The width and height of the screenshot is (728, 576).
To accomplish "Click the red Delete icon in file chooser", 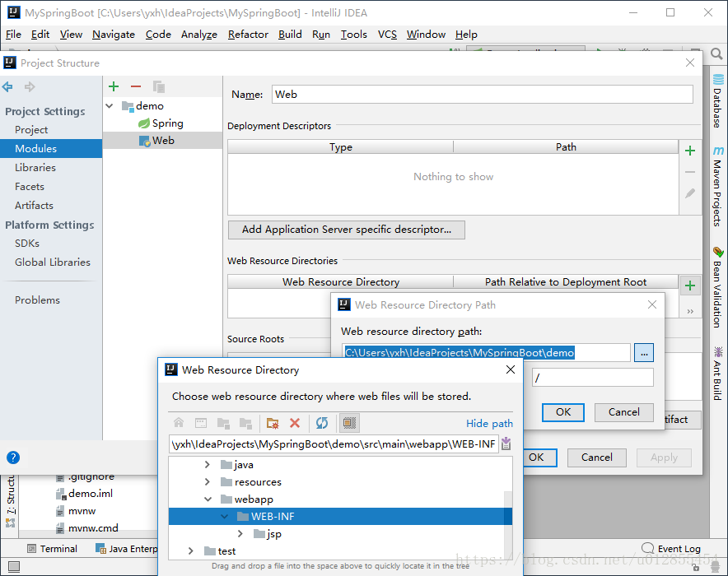I will click(295, 423).
